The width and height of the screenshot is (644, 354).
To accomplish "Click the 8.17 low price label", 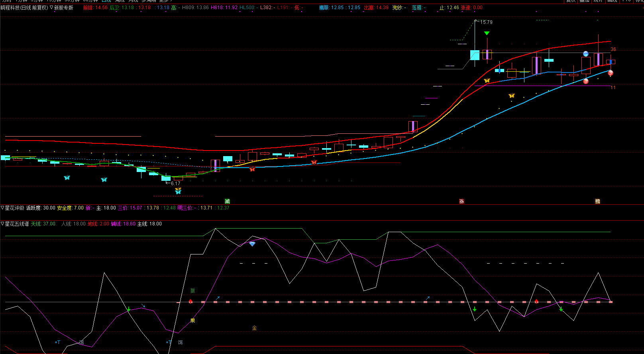I will coord(175,184).
